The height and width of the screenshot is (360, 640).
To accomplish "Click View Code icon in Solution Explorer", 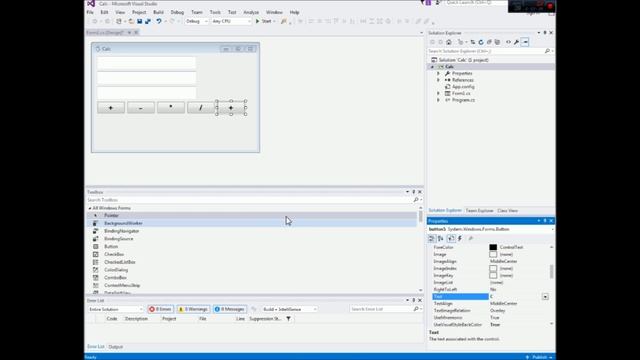I will coord(508,42).
